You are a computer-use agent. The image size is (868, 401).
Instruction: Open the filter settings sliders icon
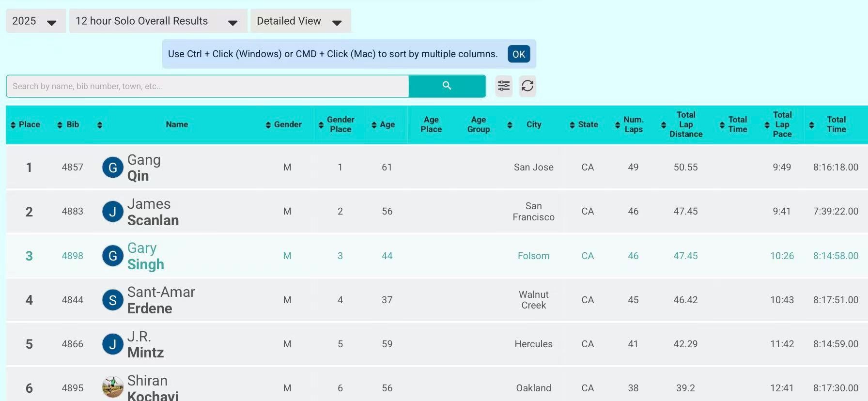(504, 86)
